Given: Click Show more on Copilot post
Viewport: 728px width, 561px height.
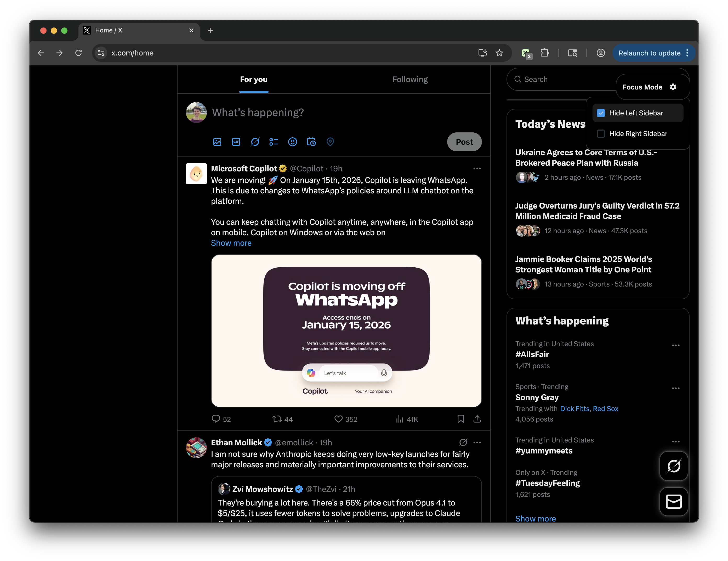Looking at the screenshot, I should pos(231,243).
